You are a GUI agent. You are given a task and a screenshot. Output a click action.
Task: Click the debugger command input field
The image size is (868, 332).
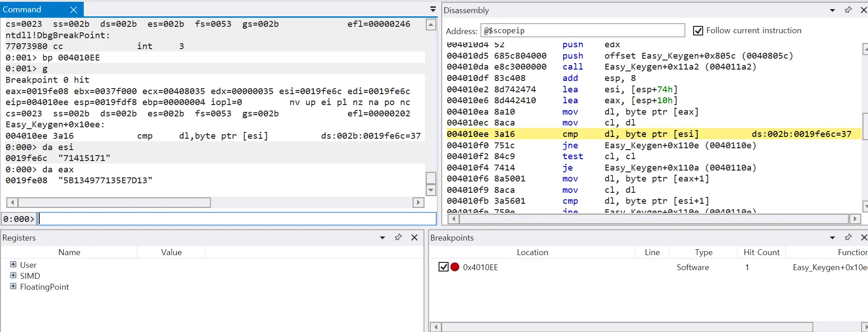237,219
